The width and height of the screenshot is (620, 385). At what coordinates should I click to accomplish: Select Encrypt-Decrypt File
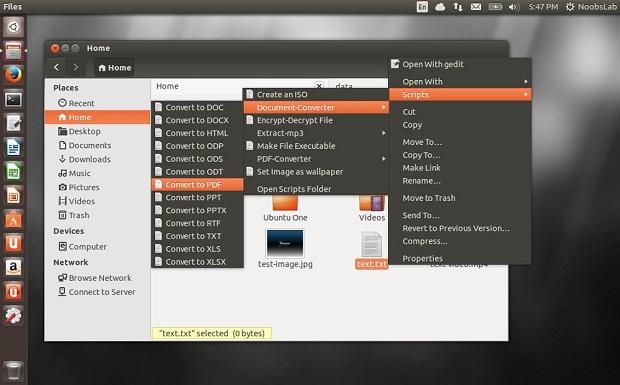pos(316,120)
